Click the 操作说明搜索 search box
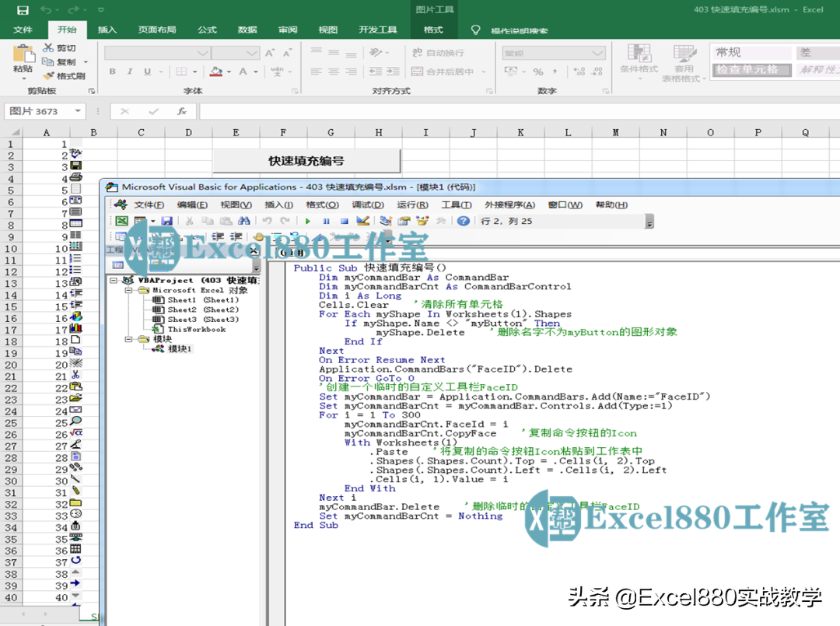Image resolution: width=840 pixels, height=626 pixels. 520,30
